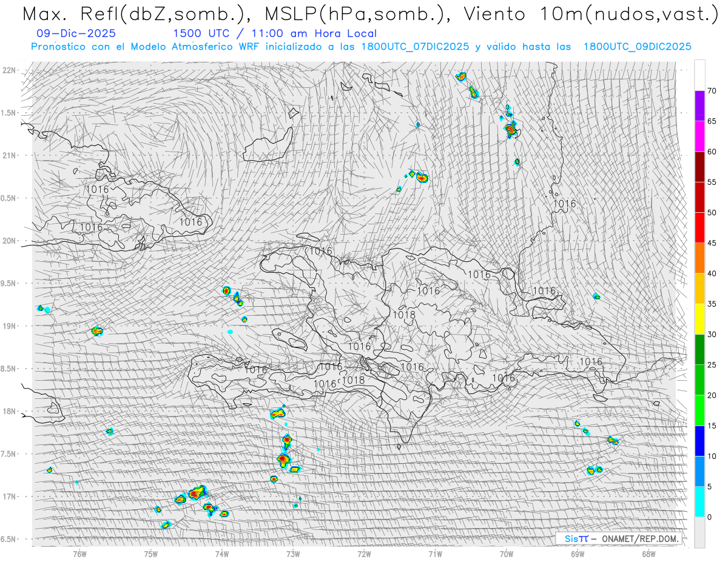Select the colorbar value label '60'
The image size is (728, 562).
pyautogui.click(x=712, y=152)
